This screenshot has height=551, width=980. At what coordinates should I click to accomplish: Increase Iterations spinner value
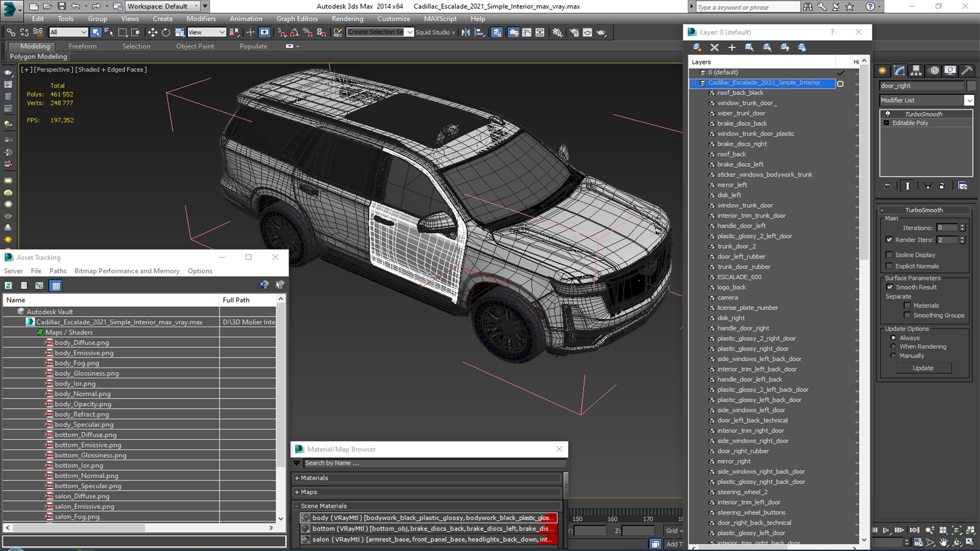point(962,226)
